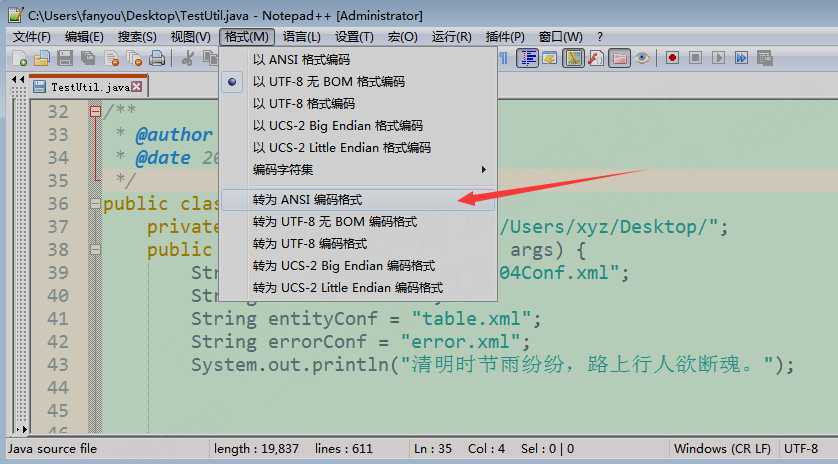
Task: Click the save recorded macro icon
Action: point(765,58)
